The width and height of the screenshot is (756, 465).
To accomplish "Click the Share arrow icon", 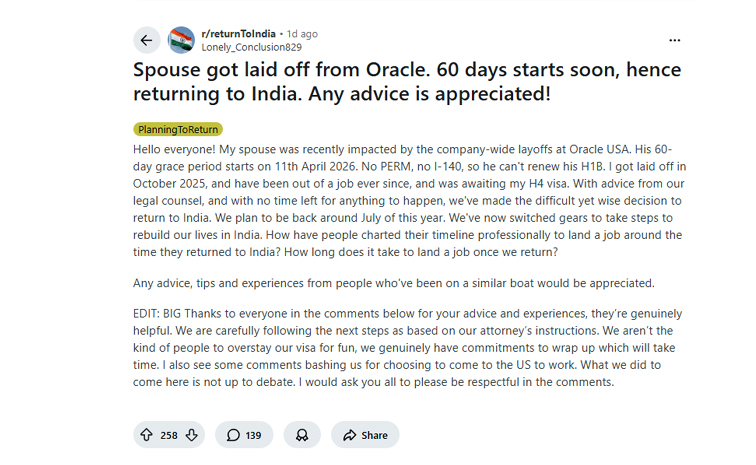I will (x=349, y=435).
